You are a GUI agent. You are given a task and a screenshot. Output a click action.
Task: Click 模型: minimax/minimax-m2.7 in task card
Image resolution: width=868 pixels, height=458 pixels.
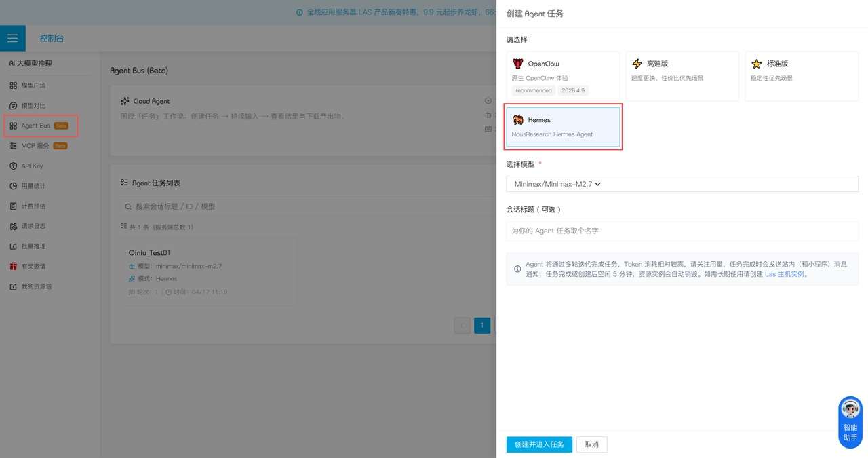click(180, 266)
